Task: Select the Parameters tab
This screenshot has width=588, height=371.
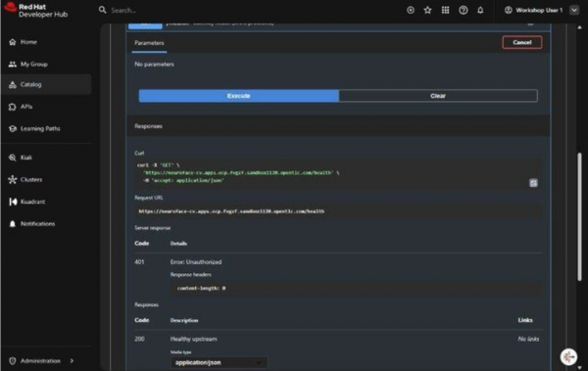Action: [x=149, y=43]
